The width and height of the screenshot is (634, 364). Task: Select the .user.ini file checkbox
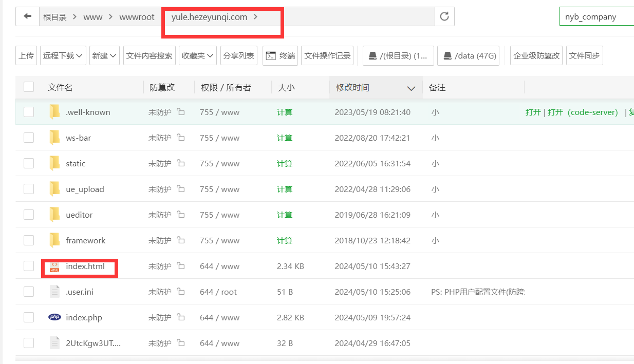coord(29,292)
